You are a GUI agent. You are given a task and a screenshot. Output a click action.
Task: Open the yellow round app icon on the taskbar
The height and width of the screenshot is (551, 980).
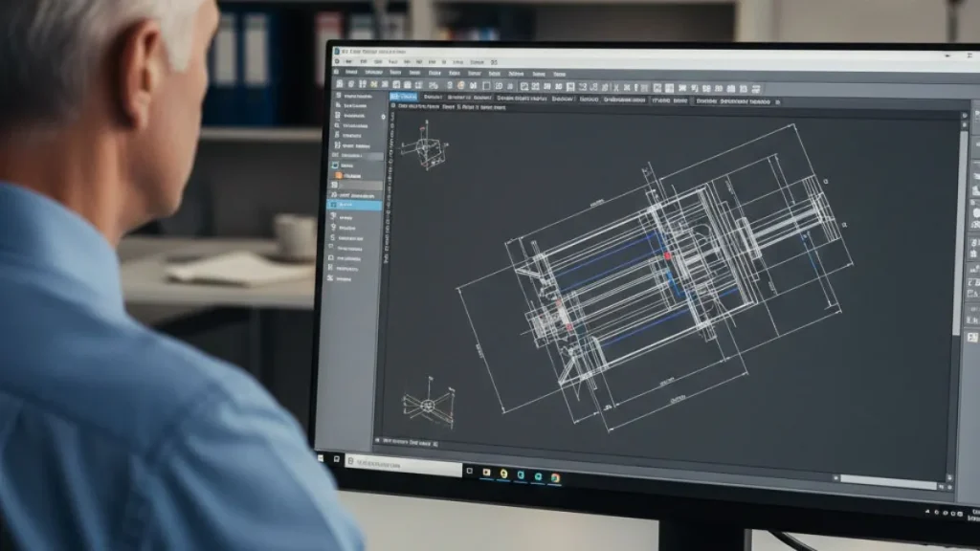[x=503, y=474]
